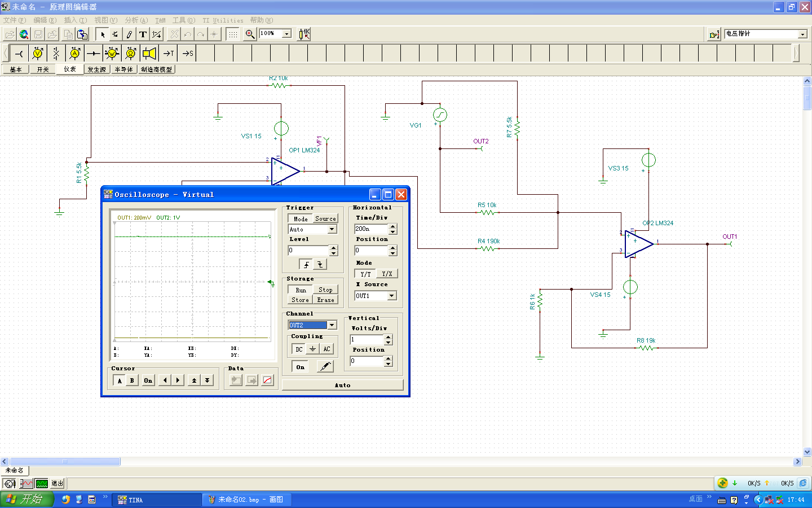Click the trigger Level input field

coord(308,250)
